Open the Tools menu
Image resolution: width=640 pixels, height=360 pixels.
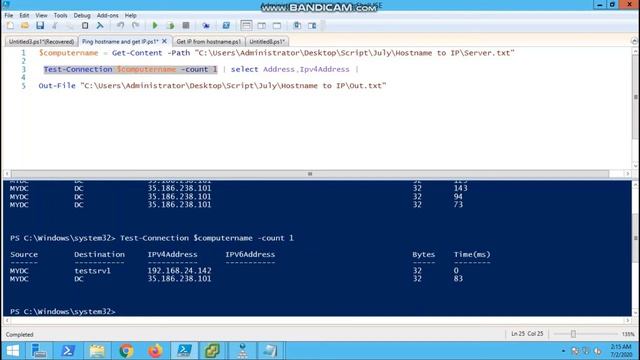(60, 16)
